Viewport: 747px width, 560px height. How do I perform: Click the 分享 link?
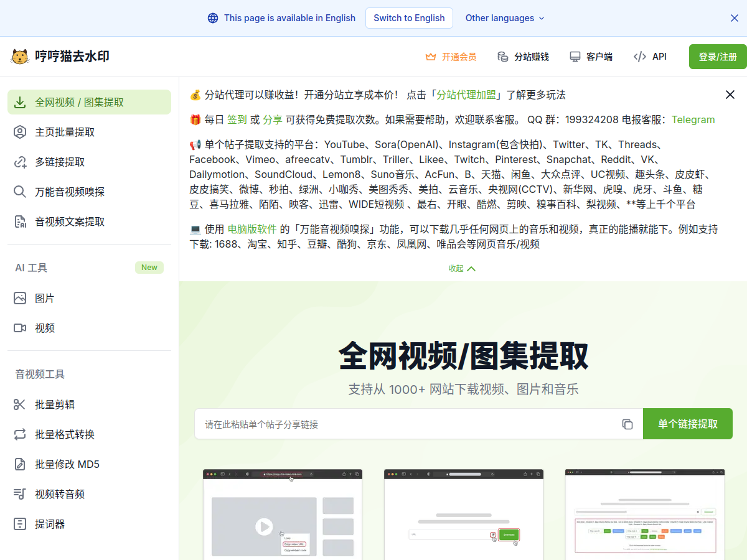pyautogui.click(x=273, y=119)
